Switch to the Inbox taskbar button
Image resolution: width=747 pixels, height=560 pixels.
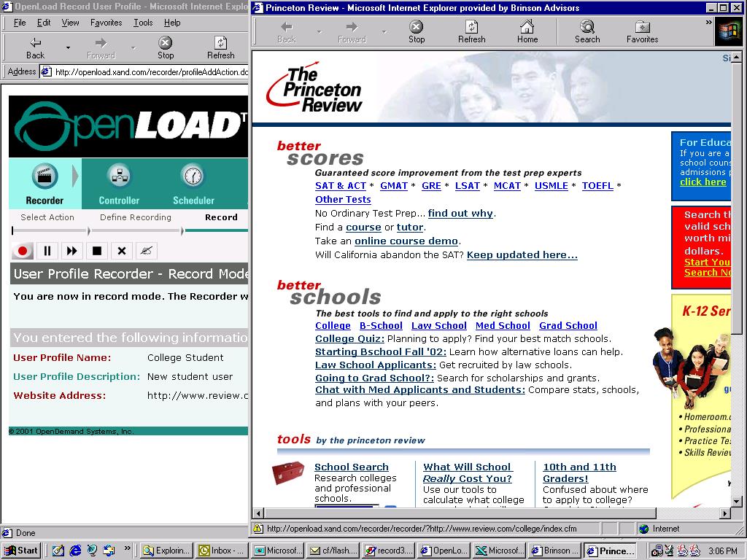pyautogui.click(x=222, y=551)
